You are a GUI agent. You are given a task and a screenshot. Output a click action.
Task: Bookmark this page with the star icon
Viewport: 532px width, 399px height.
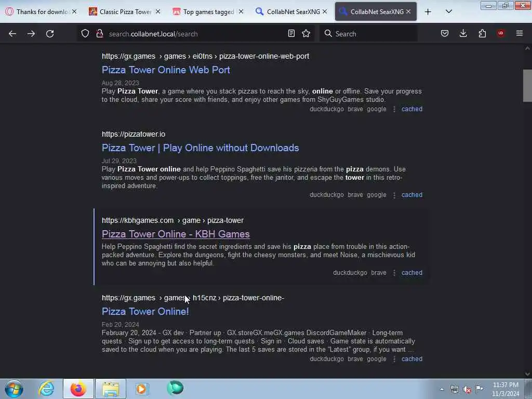(x=306, y=34)
